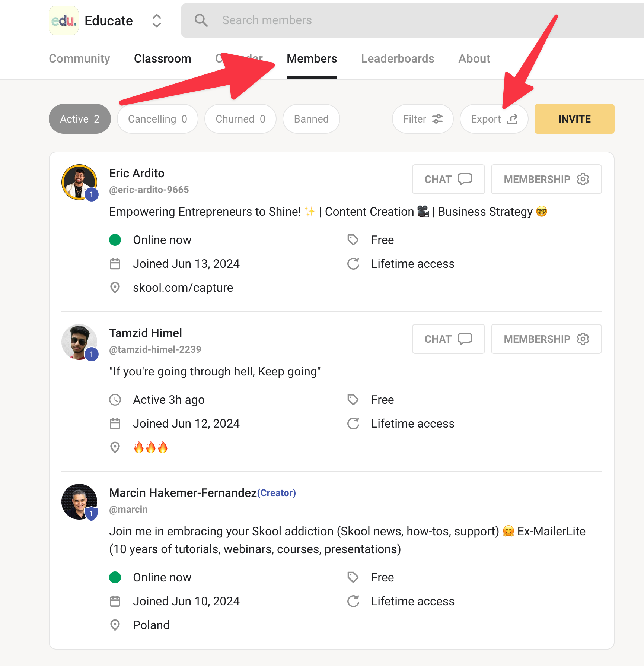Click the level 1 badge on Eric's avatar

91,194
